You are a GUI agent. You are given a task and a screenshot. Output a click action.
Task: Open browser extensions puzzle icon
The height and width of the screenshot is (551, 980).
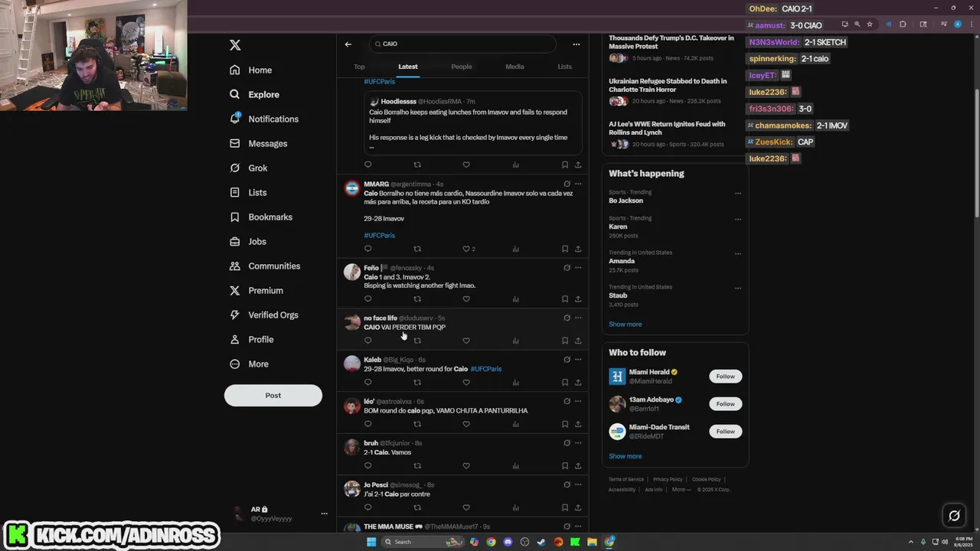click(903, 24)
